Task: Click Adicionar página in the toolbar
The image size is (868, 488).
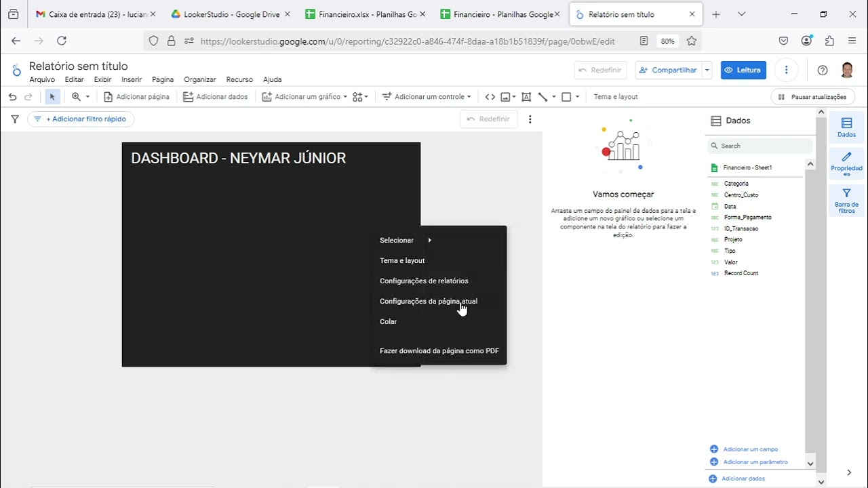Action: pyautogui.click(x=136, y=97)
